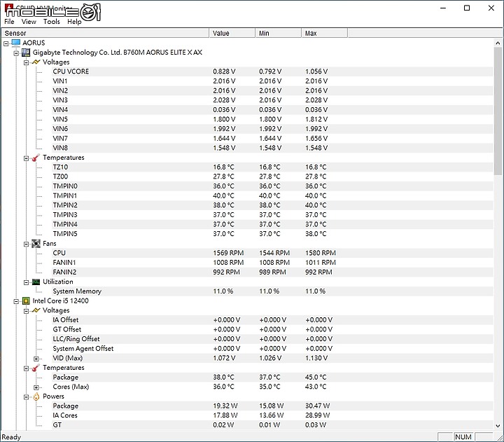This screenshot has height=442, width=504.
Task: Minimize the HWMonitor window
Action: pos(443,8)
